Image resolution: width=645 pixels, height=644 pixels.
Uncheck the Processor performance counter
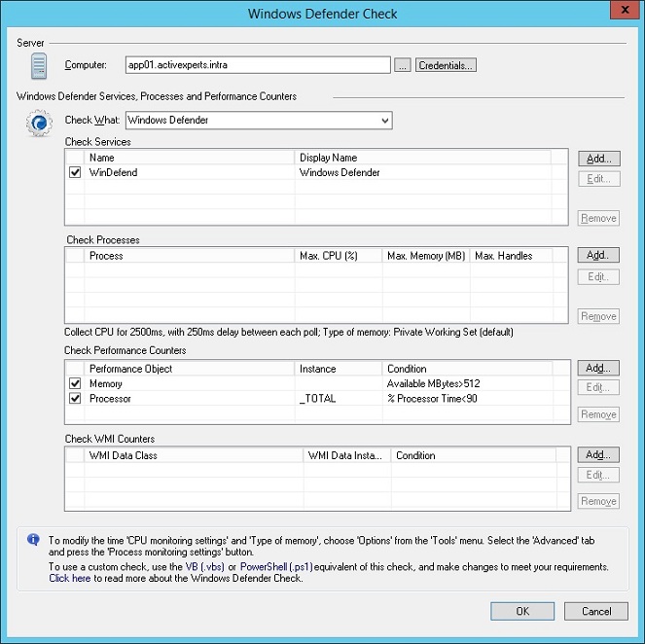click(75, 399)
